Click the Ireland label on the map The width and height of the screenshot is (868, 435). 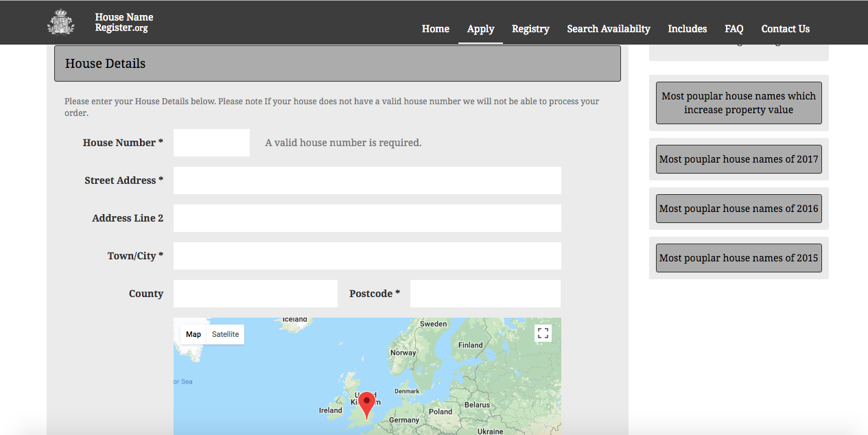[331, 410]
